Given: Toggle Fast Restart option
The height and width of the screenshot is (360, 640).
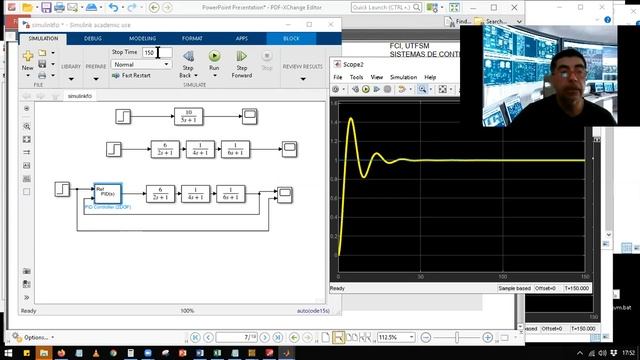Looking at the screenshot, I should tap(131, 76).
